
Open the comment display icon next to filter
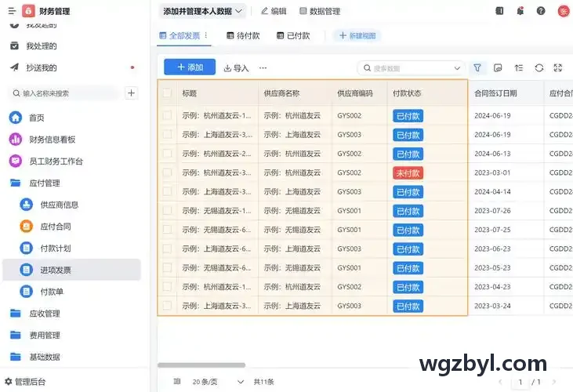[498, 68]
